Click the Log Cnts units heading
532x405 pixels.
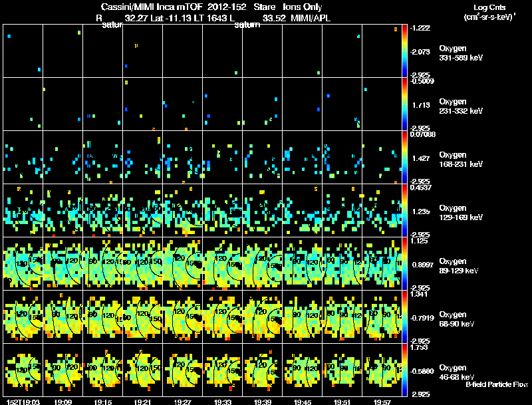489,7
